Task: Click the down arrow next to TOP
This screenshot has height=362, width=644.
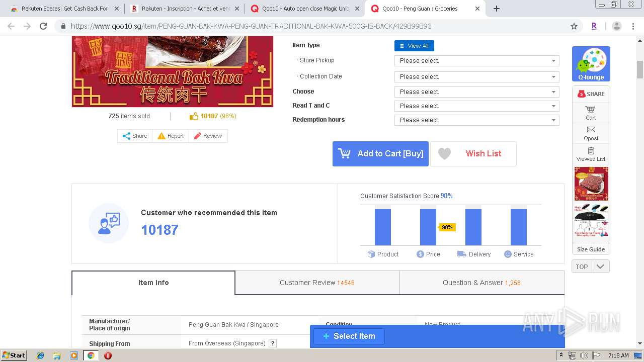Action: click(600, 266)
